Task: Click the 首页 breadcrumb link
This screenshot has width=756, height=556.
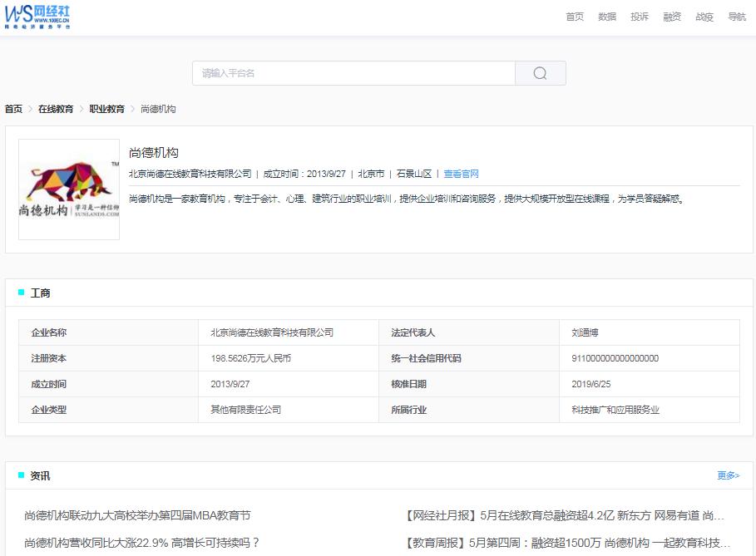Action: (12, 108)
